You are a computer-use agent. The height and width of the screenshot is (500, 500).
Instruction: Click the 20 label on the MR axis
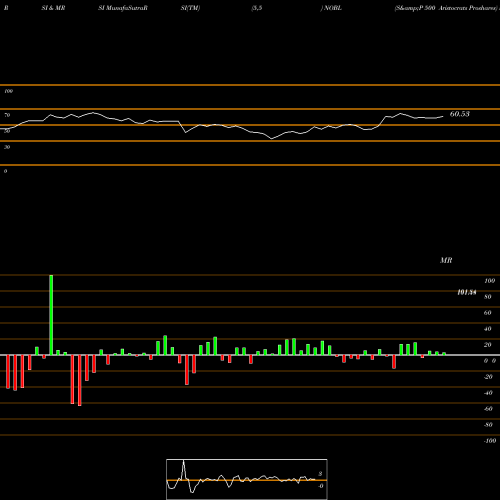(x=488, y=345)
